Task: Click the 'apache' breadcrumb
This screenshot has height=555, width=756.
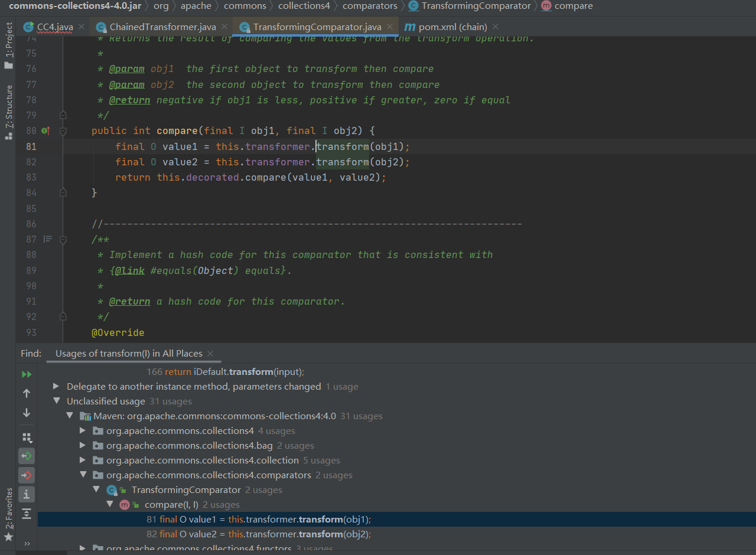Action: [x=196, y=6]
